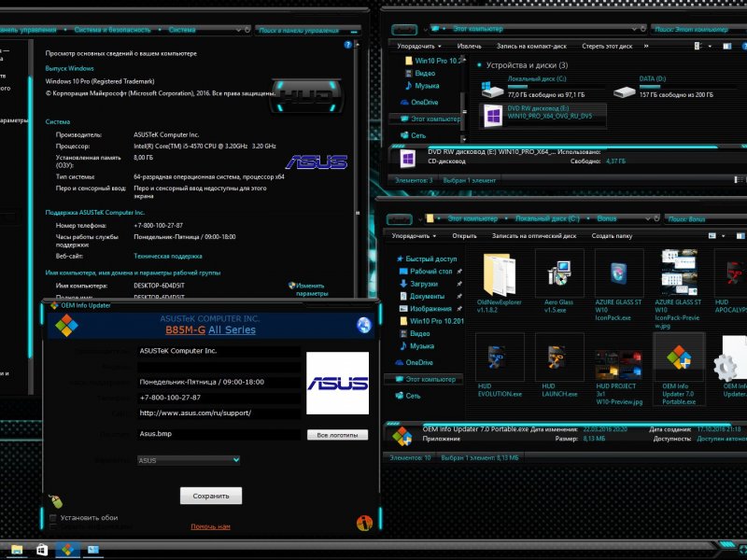Click Стереть этот диск toolbar item
747x560 pixels.
pos(607,46)
